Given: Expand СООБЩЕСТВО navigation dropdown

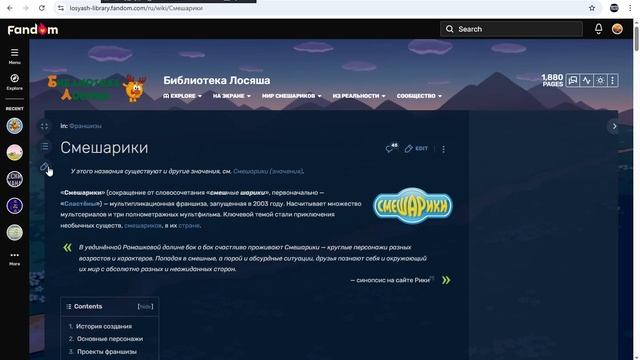Looking at the screenshot, I should click(x=419, y=96).
